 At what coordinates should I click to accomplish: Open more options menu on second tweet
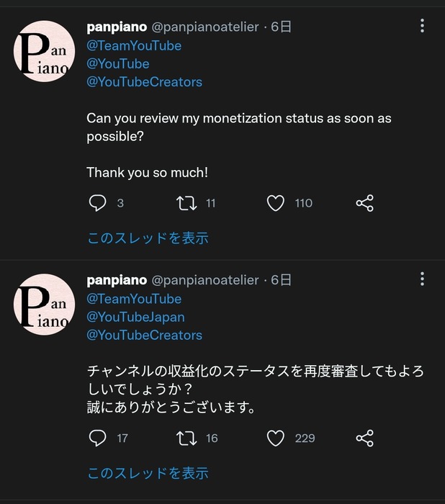422,279
